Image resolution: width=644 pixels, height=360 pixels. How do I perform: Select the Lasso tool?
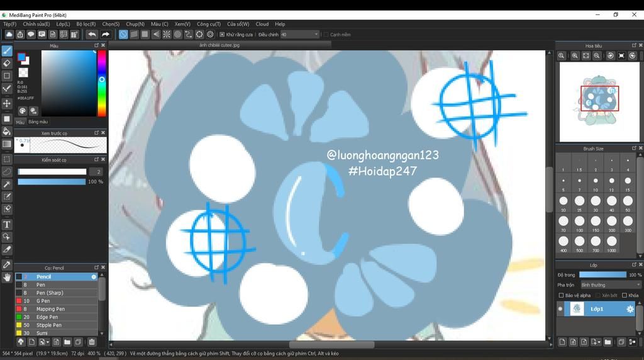(7, 172)
